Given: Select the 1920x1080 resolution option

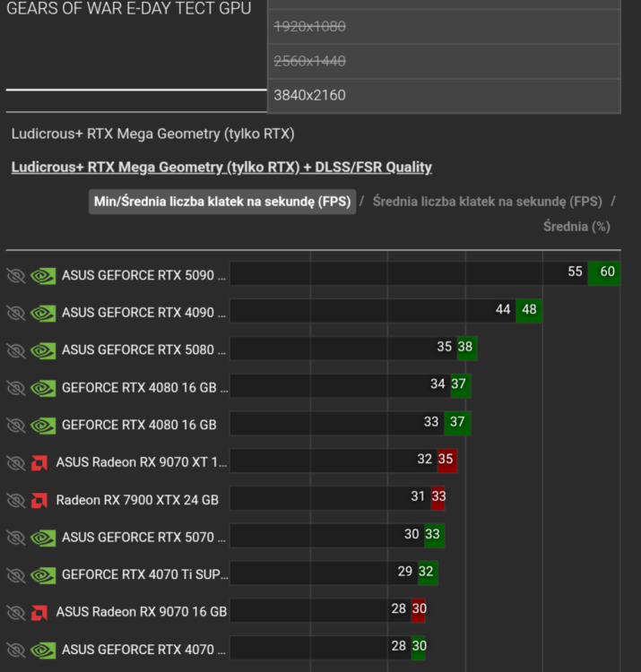Looking at the screenshot, I should coord(444,27).
